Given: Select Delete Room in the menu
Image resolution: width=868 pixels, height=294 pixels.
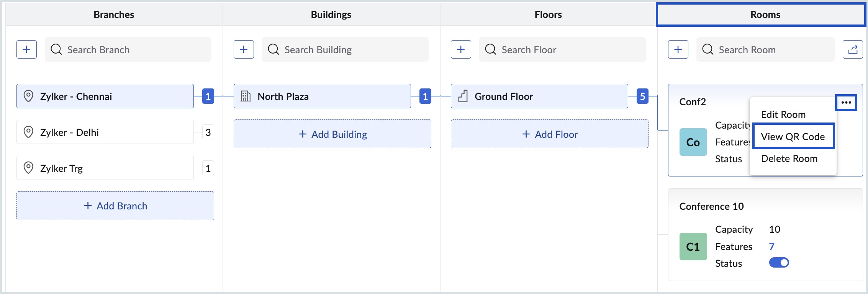Looking at the screenshot, I should [x=789, y=158].
